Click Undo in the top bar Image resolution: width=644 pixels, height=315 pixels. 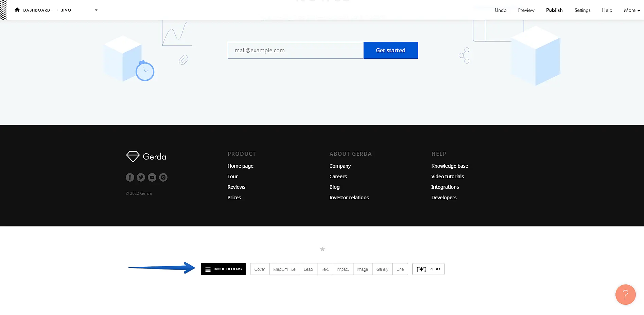pos(501,10)
